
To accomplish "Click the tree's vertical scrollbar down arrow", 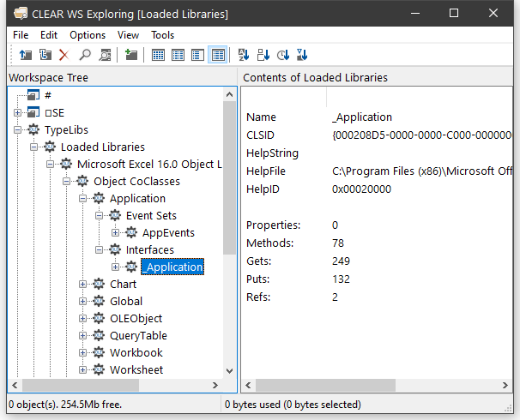I will (x=229, y=370).
